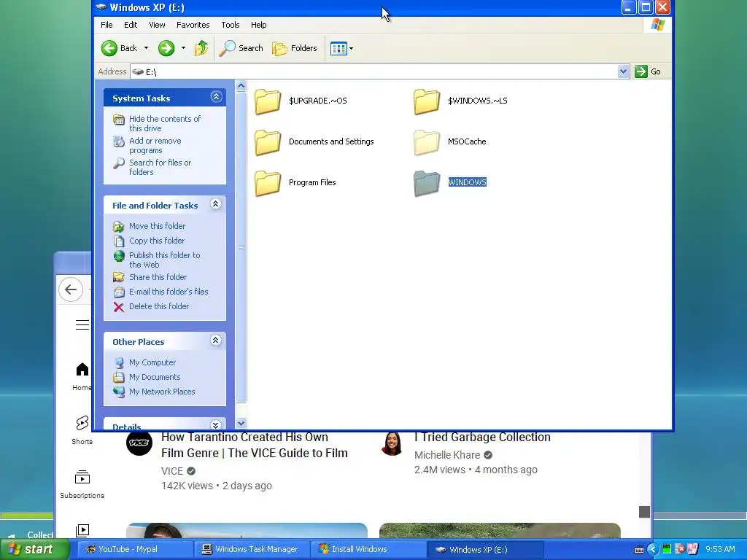Open the Back history dropdown arrow
The width and height of the screenshot is (747, 560).
coord(146,48)
